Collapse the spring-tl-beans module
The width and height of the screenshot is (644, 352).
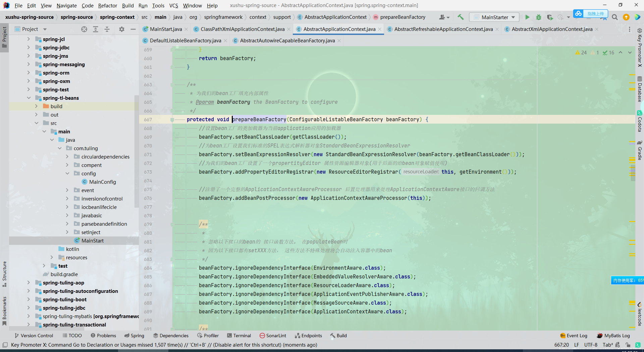29,98
